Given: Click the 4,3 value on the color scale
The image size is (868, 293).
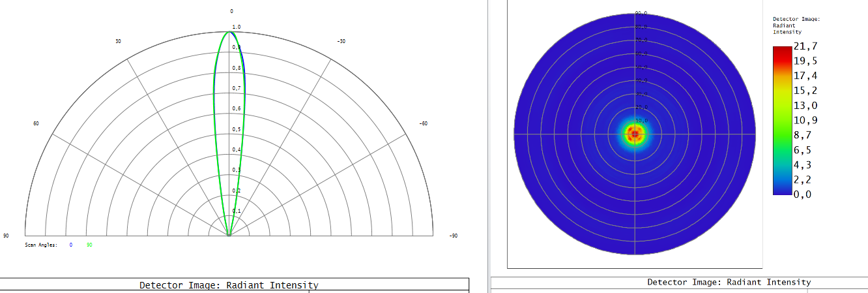Looking at the screenshot, I should coord(803,164).
